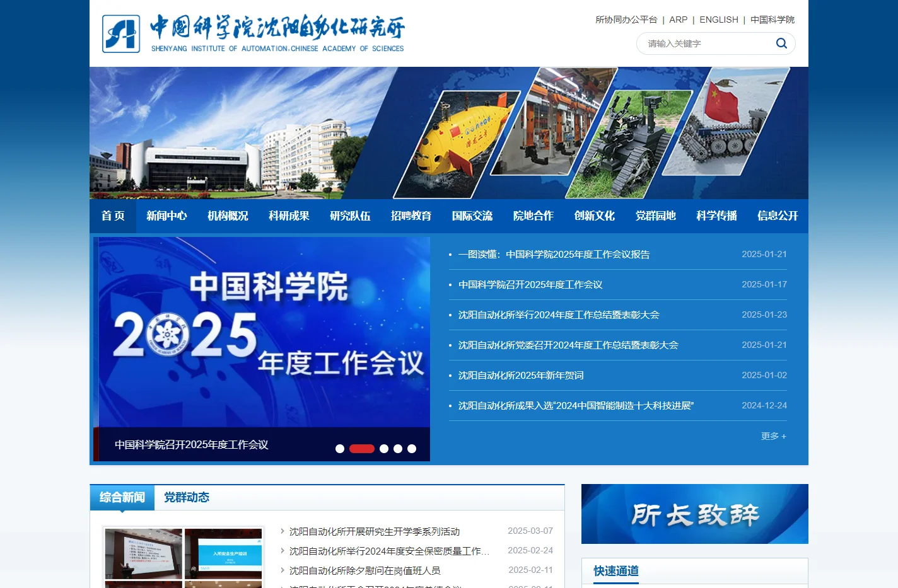Go to 首页 in the navigation bar
This screenshot has height=588, width=898.
(113, 216)
